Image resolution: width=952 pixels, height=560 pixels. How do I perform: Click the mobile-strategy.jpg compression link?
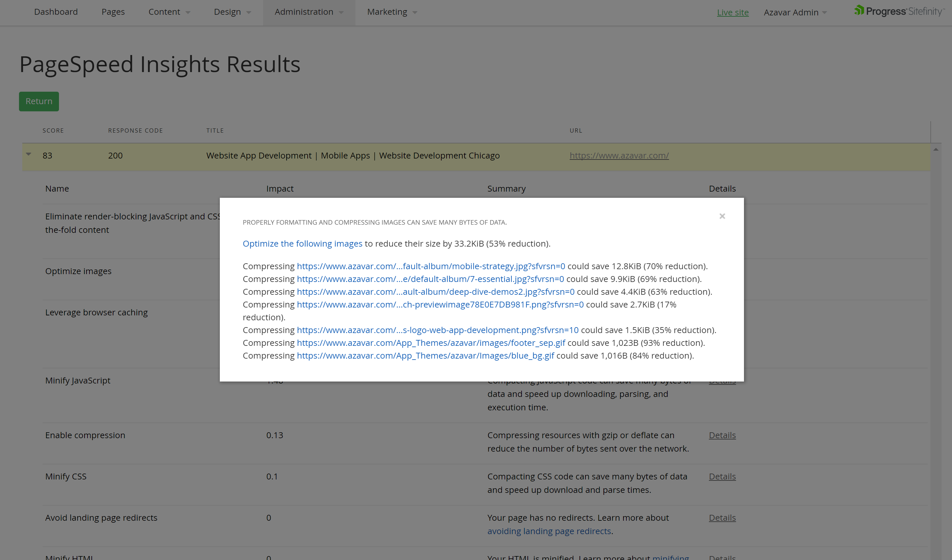click(431, 266)
